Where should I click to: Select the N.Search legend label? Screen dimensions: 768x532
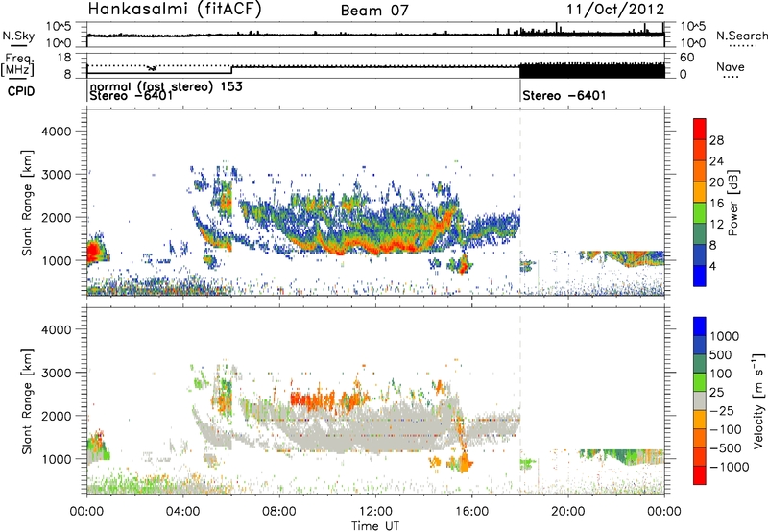(x=741, y=36)
